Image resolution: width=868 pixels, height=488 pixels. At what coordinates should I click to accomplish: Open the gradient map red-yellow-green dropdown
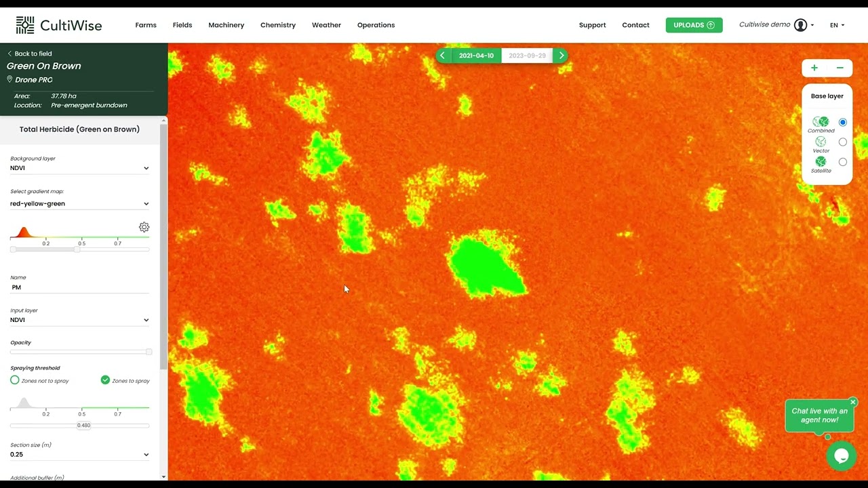point(79,203)
